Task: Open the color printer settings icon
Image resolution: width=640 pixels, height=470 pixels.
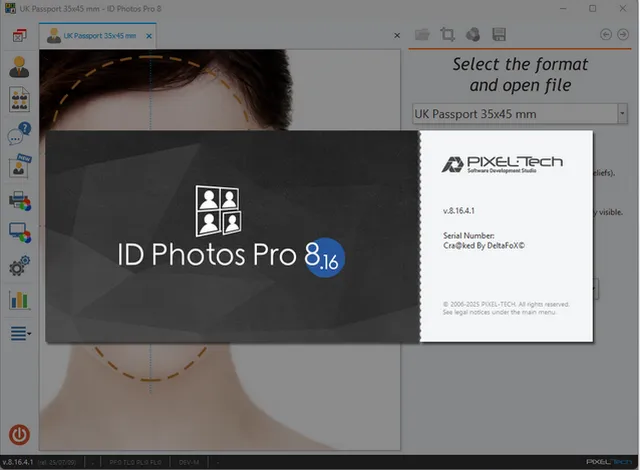Action: [20, 201]
